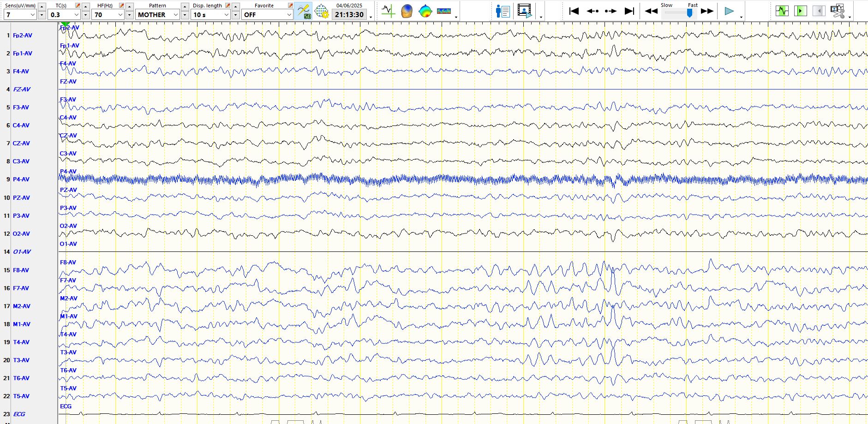868x424 pixels.
Task: Open the video and waveform clipping tool
Action: (837, 11)
